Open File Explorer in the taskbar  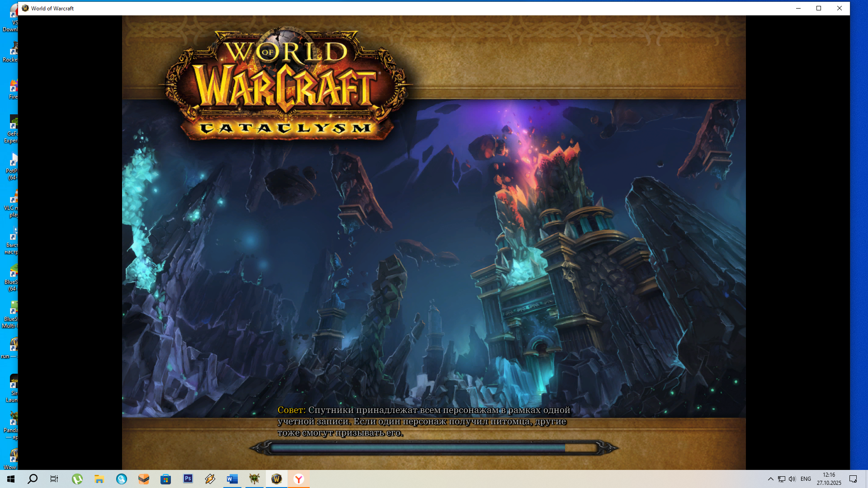tap(99, 479)
